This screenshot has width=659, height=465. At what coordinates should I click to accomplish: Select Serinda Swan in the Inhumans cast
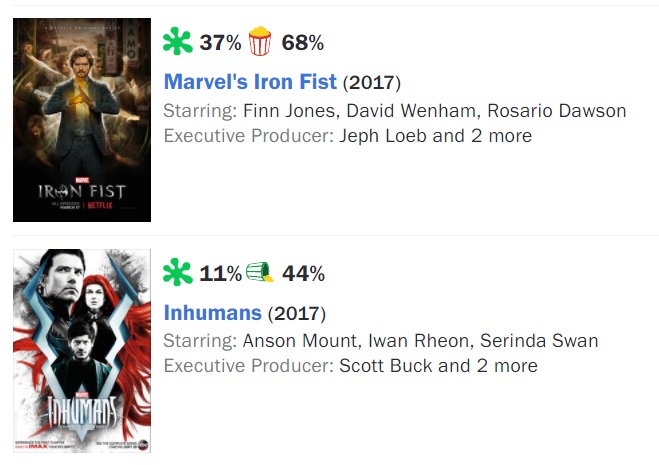(x=539, y=341)
